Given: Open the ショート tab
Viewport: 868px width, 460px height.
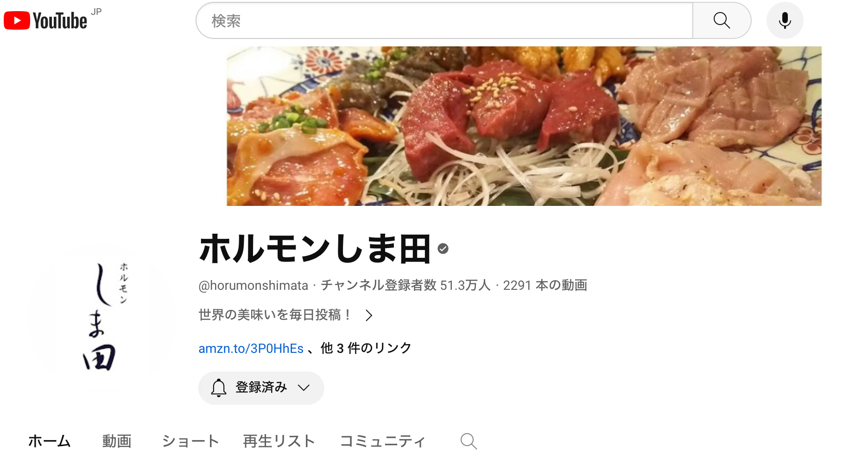Looking at the screenshot, I should point(190,441).
